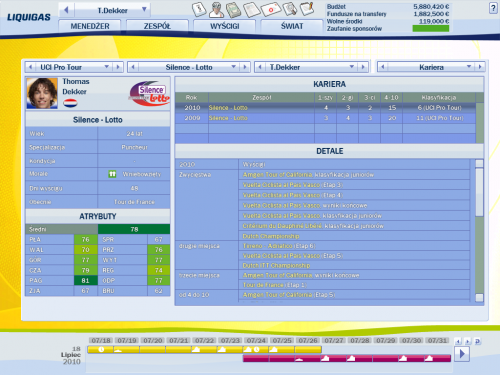Open Vuelta Ciclista al Pais Vasco (Etap 3)
Screen dimensions: 500x375
click(293, 185)
